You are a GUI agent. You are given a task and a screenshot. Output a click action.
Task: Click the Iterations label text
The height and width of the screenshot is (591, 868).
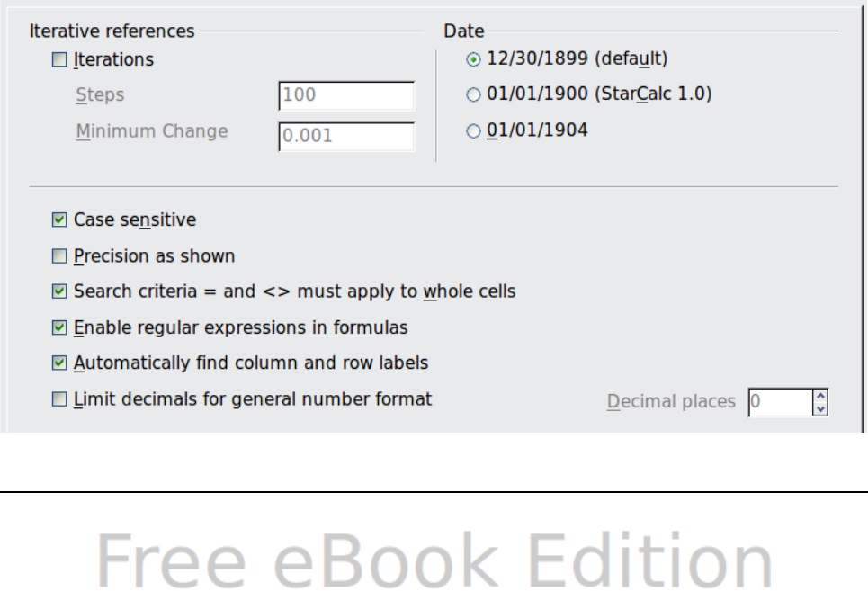click(113, 60)
